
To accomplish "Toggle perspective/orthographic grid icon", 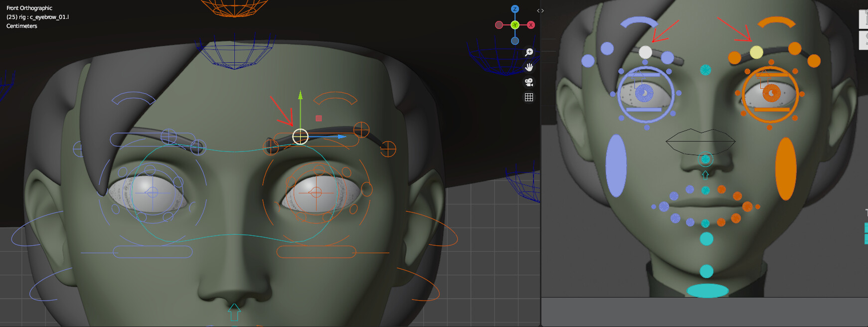I will tap(529, 97).
